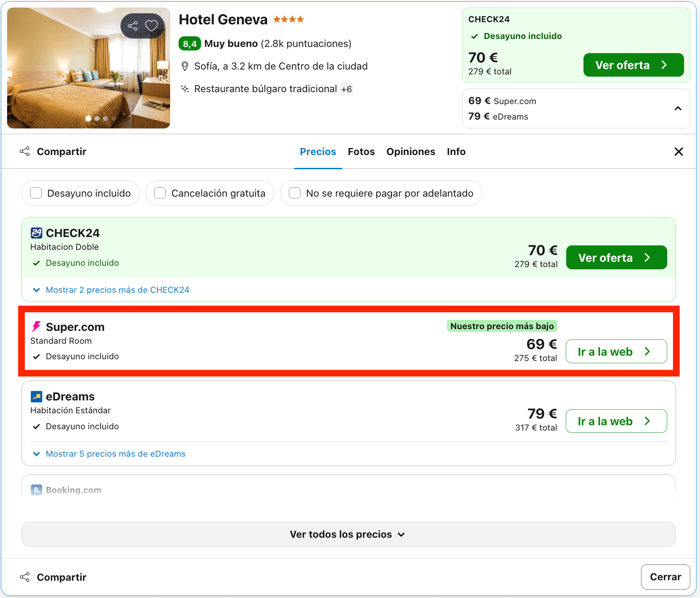The width and height of the screenshot is (700, 598).
Task: Click the share icon on hotel photo
Action: tap(132, 26)
